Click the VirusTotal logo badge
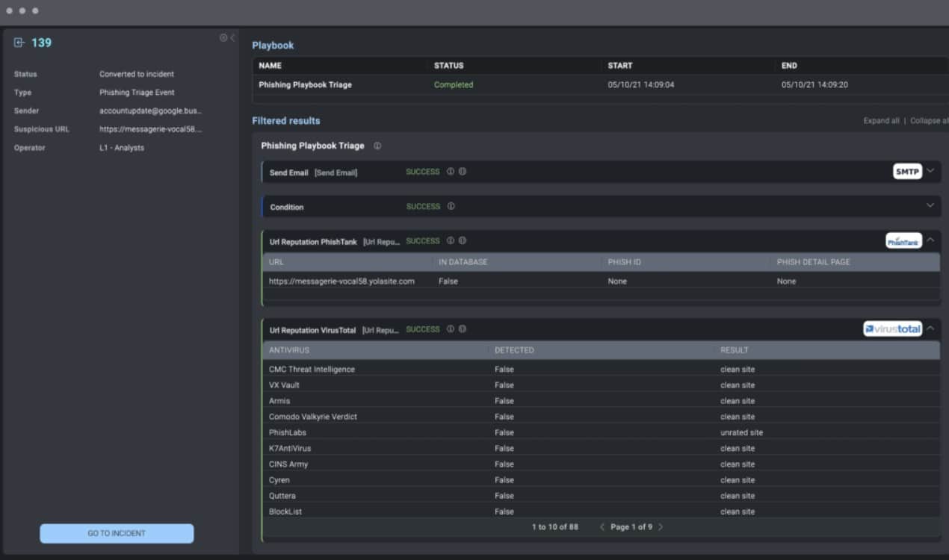Screen dimensions: 949x560 pyautogui.click(x=892, y=329)
